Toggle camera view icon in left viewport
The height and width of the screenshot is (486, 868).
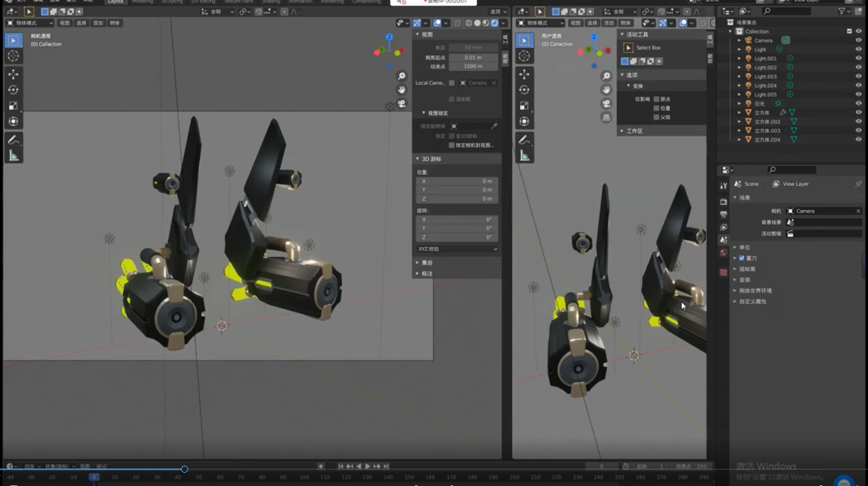tap(402, 103)
